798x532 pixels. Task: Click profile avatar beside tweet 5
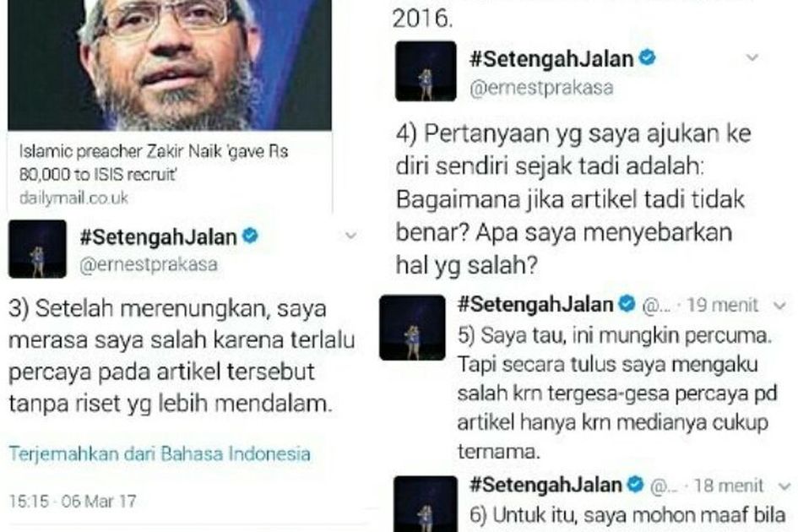(x=412, y=328)
